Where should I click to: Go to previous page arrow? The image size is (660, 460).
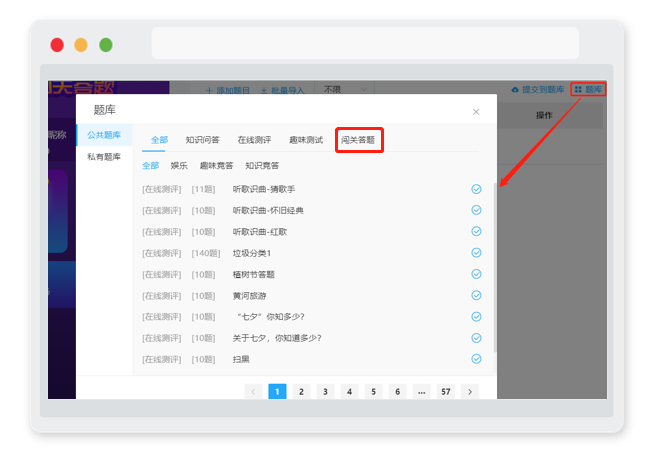(253, 391)
